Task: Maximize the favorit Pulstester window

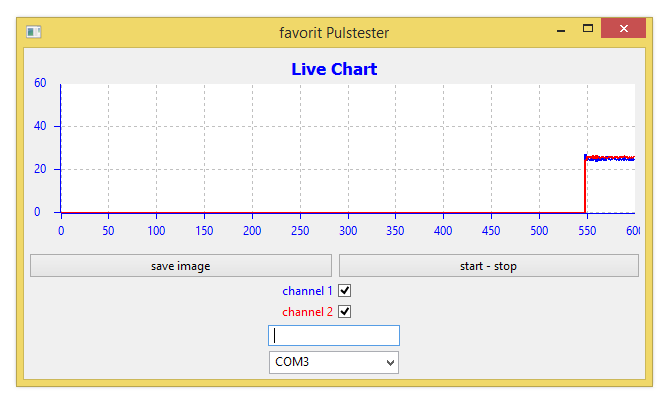Action: pyautogui.click(x=588, y=29)
